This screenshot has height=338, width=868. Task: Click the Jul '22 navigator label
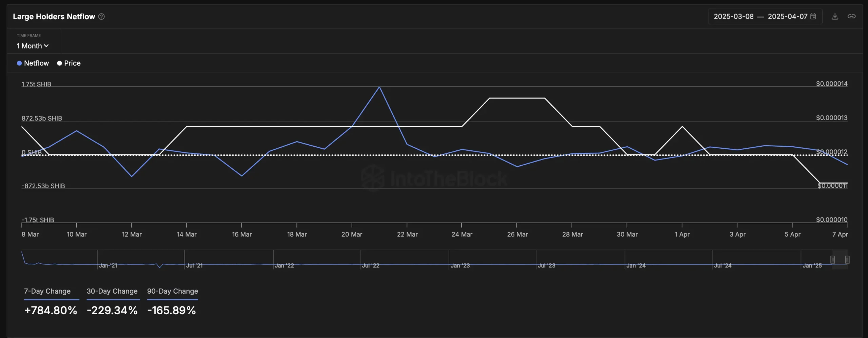371,266
